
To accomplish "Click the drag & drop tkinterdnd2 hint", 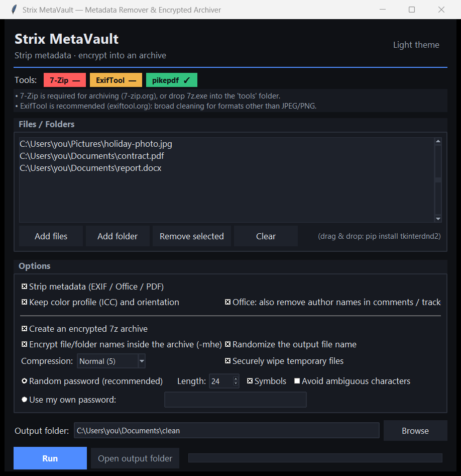I will click(379, 236).
